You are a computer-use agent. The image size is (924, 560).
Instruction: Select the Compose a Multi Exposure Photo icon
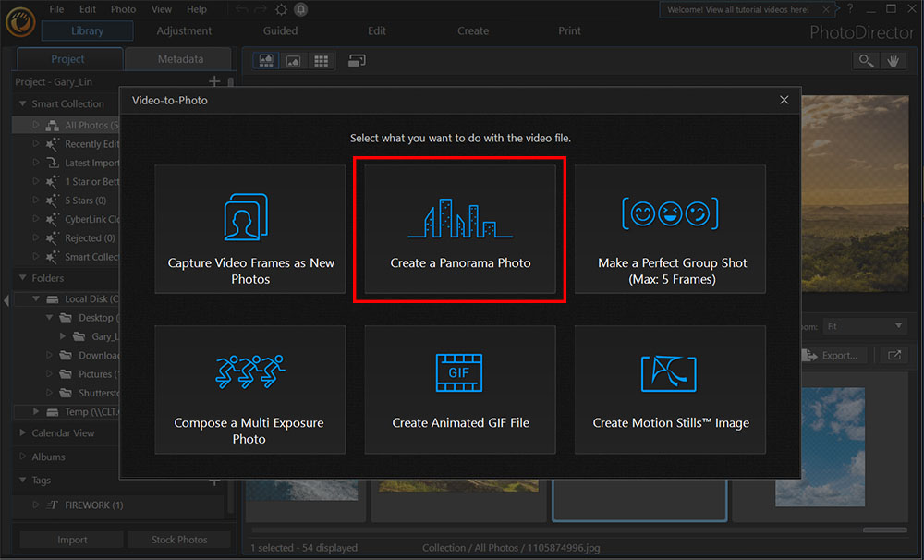pos(249,373)
